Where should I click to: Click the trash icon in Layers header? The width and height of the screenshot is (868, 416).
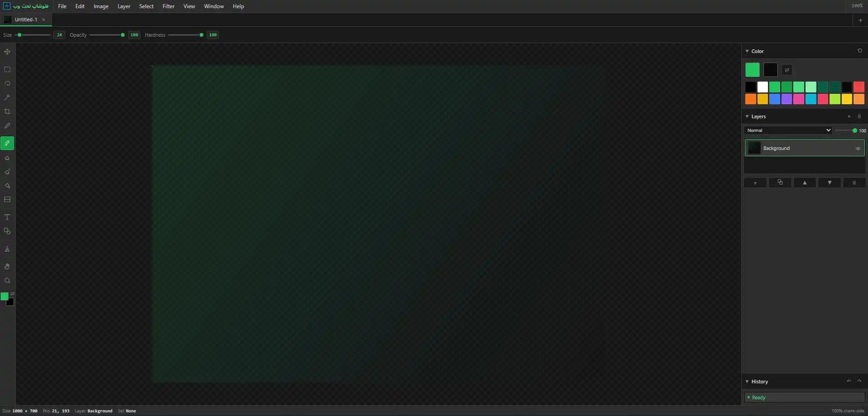(x=859, y=116)
